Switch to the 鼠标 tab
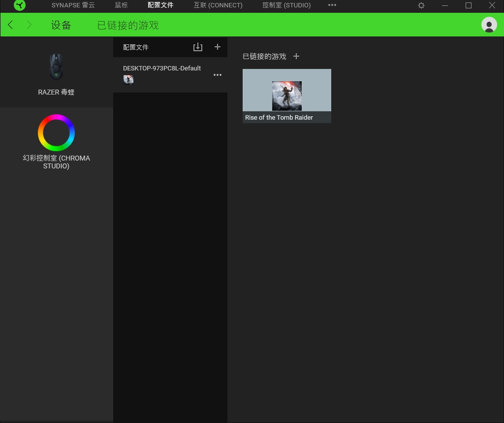 [121, 5]
